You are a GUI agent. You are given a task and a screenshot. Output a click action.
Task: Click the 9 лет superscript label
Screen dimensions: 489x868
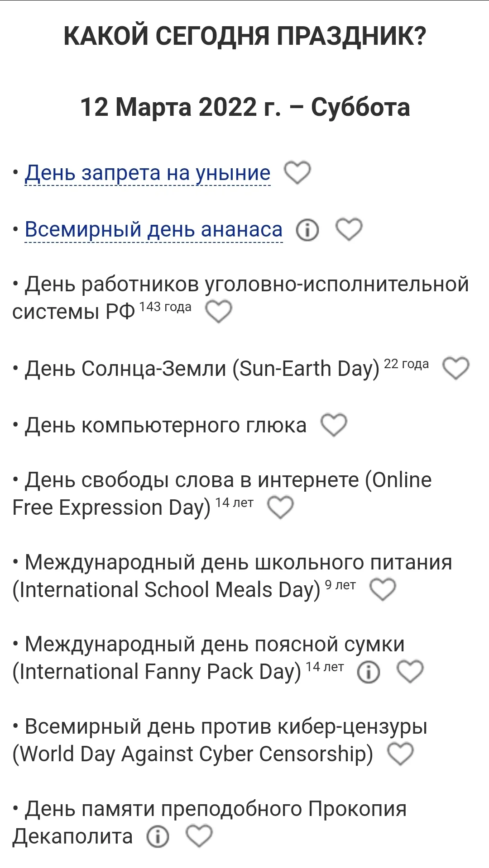point(340,584)
